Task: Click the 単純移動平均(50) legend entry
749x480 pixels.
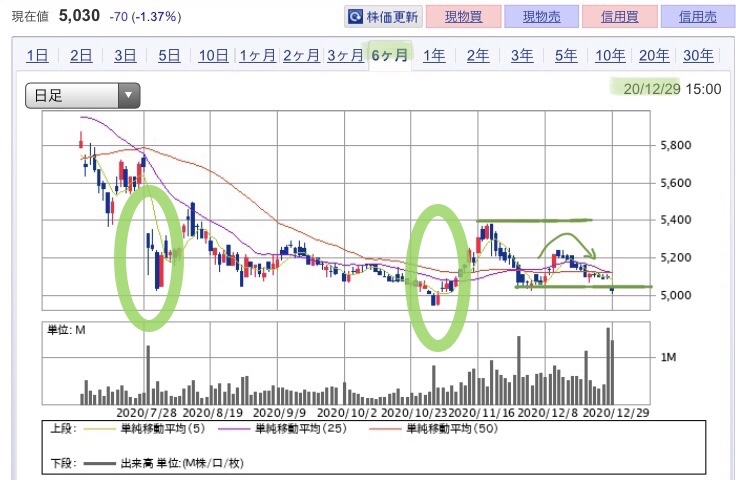Action: 433,428
